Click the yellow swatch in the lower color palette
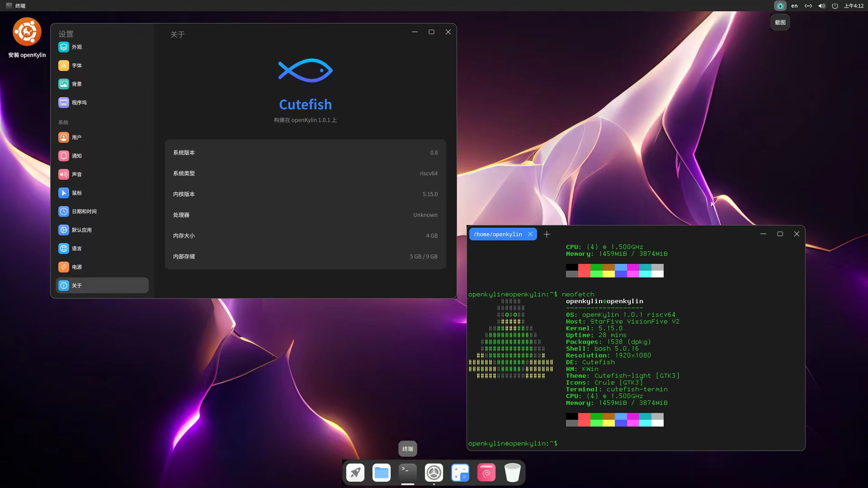This screenshot has width=868, height=488. [609, 423]
